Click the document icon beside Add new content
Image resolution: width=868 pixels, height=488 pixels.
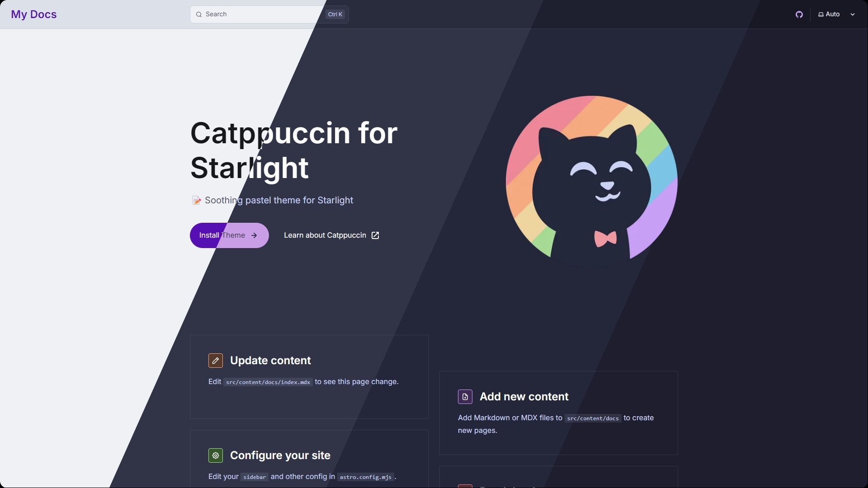[x=465, y=397]
